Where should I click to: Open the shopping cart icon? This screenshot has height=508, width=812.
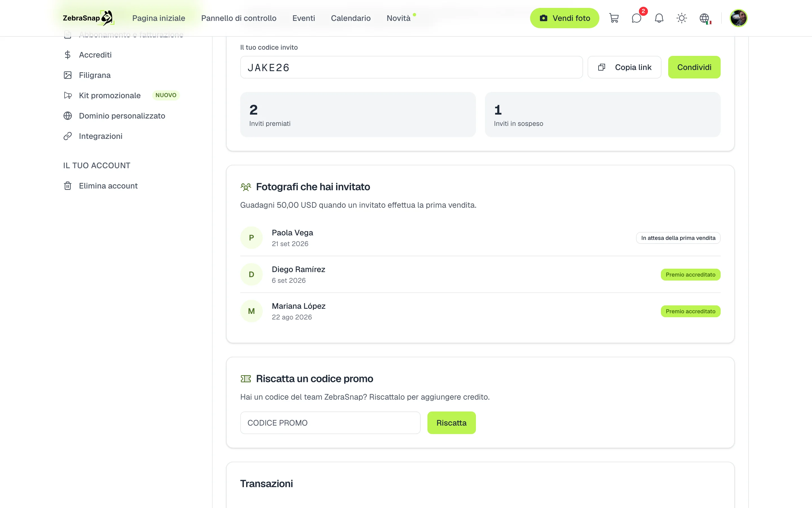click(614, 18)
